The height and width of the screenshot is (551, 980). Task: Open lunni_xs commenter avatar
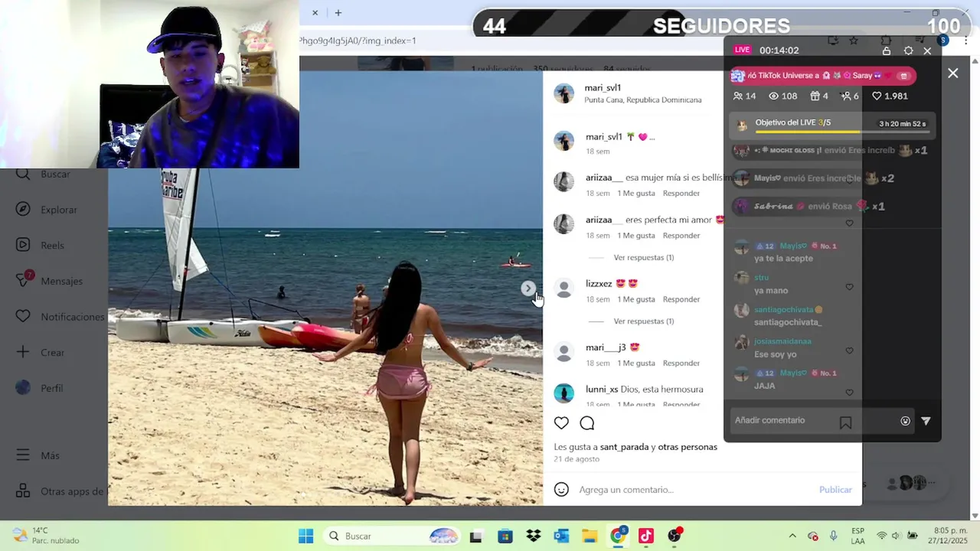pyautogui.click(x=564, y=393)
